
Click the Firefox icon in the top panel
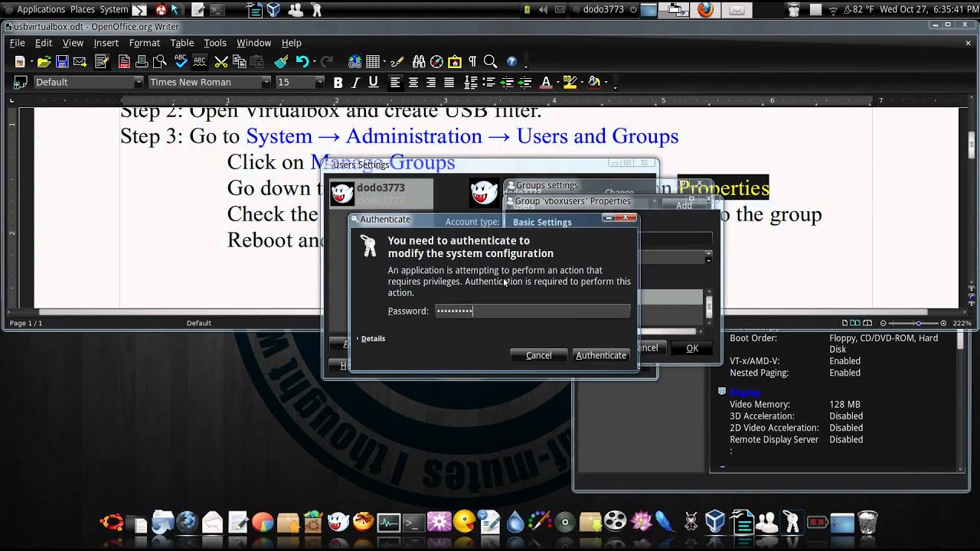[x=705, y=10]
